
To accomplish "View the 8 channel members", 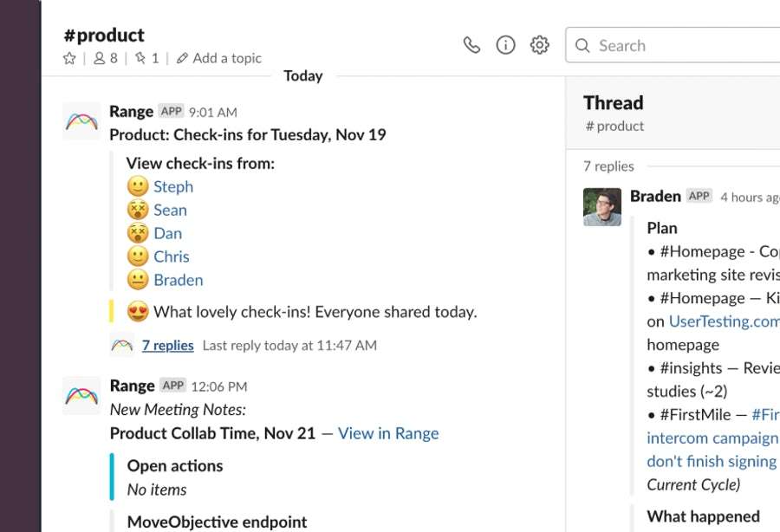I will click(106, 59).
